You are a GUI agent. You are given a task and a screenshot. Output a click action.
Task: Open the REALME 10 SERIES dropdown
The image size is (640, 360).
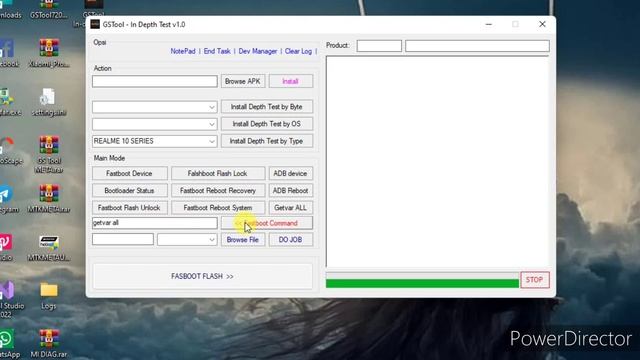[155, 141]
